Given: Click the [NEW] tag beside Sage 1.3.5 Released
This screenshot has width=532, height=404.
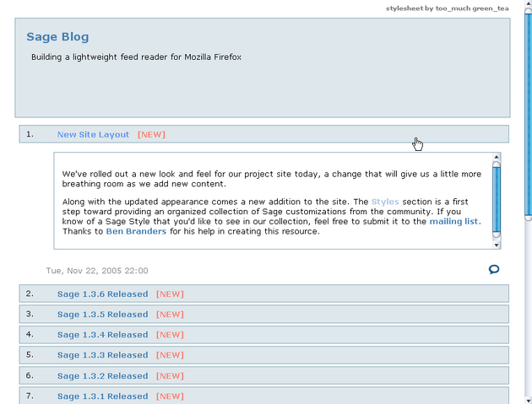Looking at the screenshot, I should coord(170,315).
